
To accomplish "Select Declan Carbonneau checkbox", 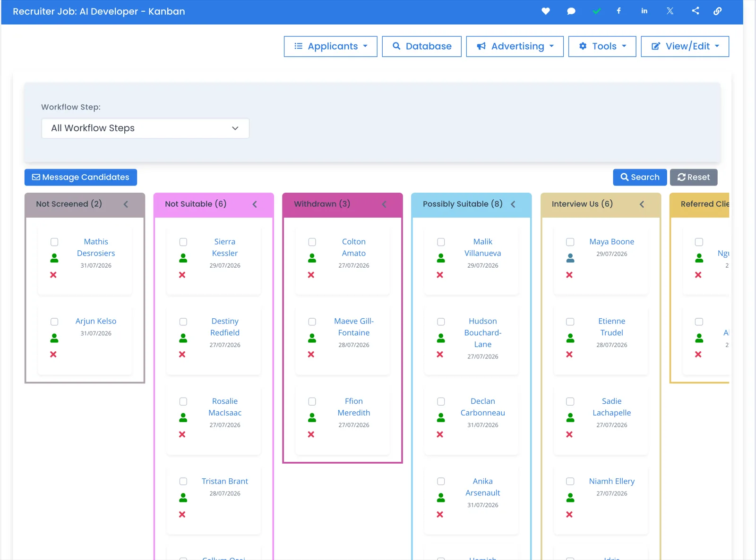I will pos(441,401).
